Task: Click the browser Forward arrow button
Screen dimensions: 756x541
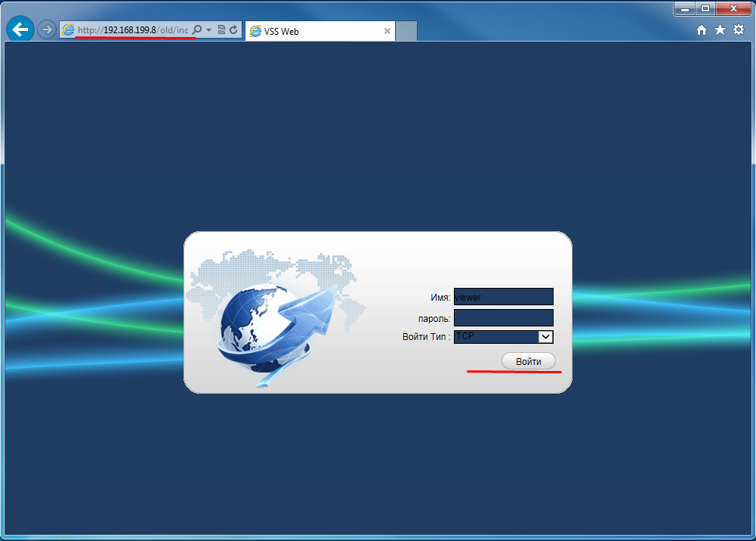Action: click(x=47, y=29)
